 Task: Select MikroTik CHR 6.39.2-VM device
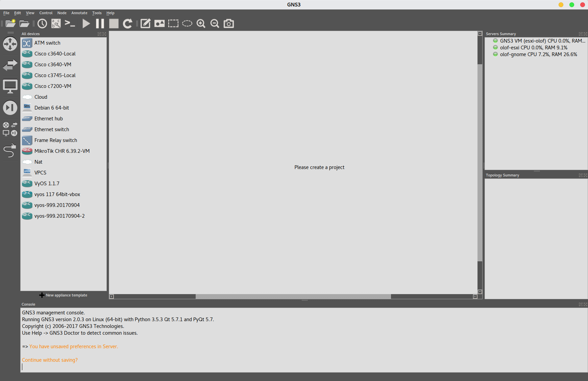pyautogui.click(x=64, y=151)
